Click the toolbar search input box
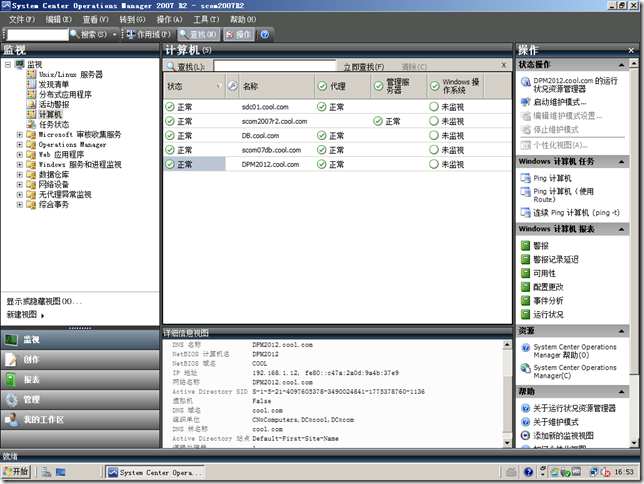This screenshot has height=484, width=644. click(x=37, y=35)
